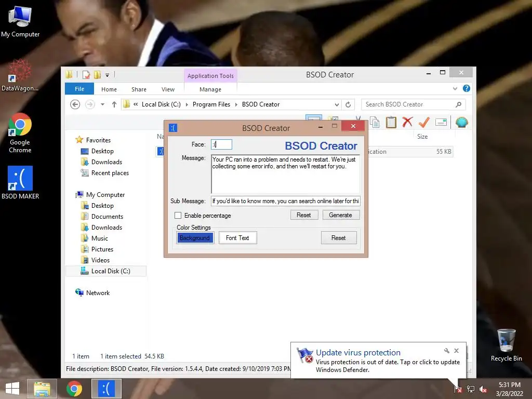This screenshot has height=399, width=532.
Task: Click the New folder icon in quick access toolbar
Action: (x=97, y=75)
